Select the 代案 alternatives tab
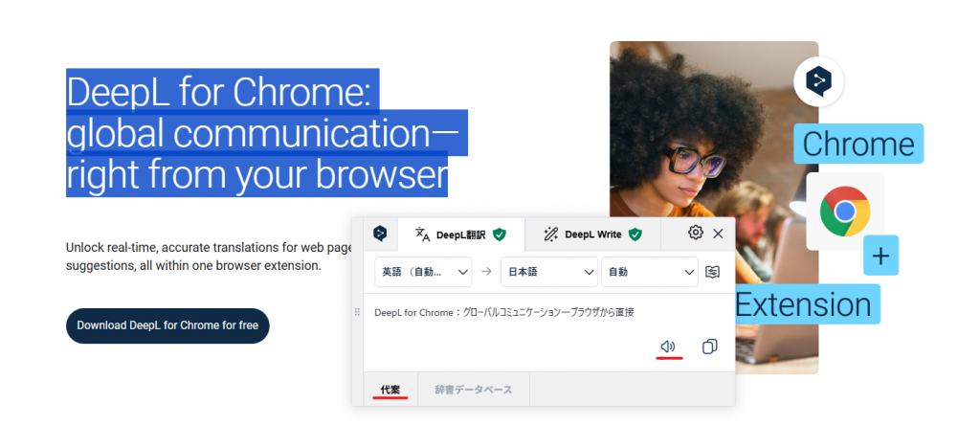 click(390, 390)
